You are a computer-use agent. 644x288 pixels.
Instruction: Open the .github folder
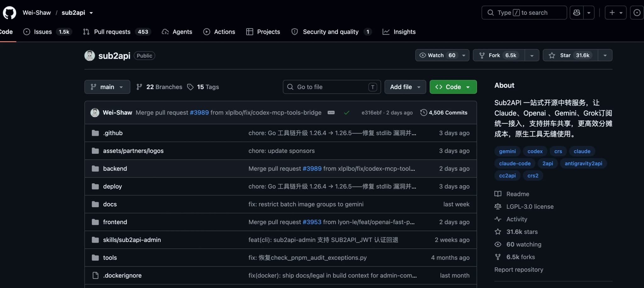coord(113,133)
